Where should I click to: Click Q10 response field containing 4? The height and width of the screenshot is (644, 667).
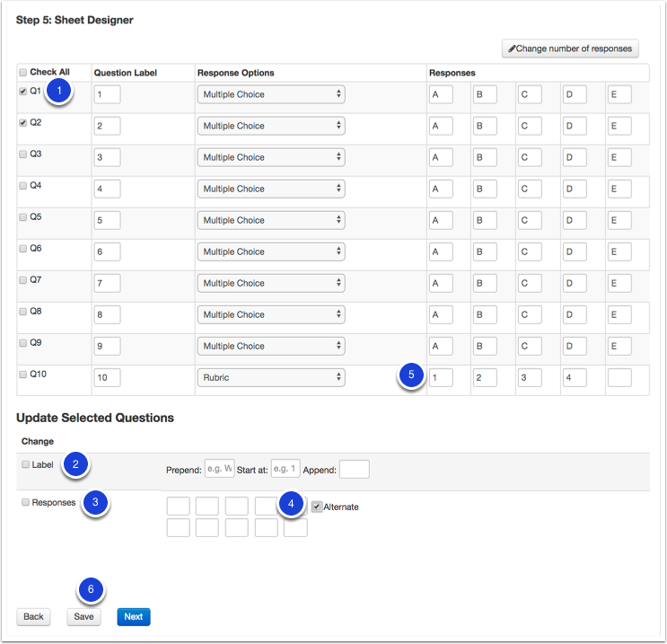pos(575,378)
